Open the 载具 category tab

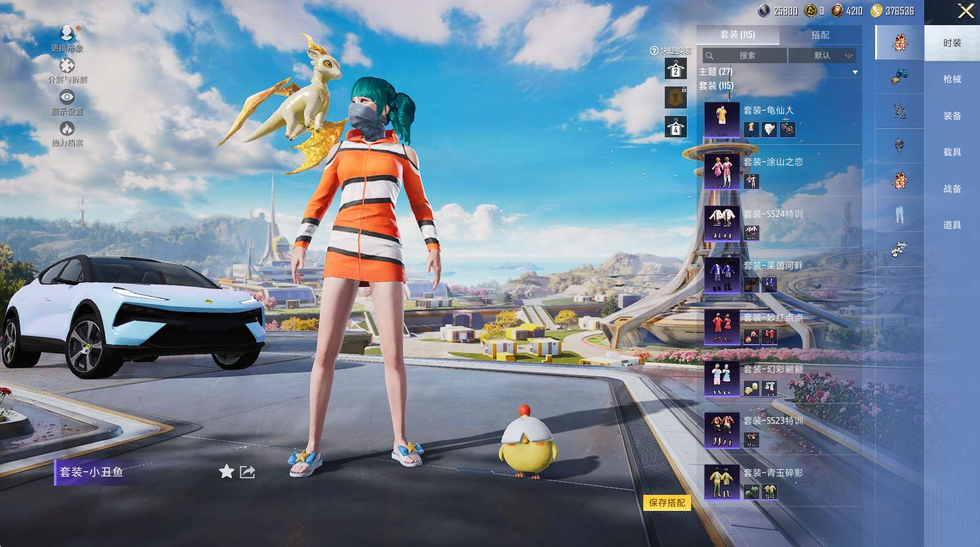952,152
